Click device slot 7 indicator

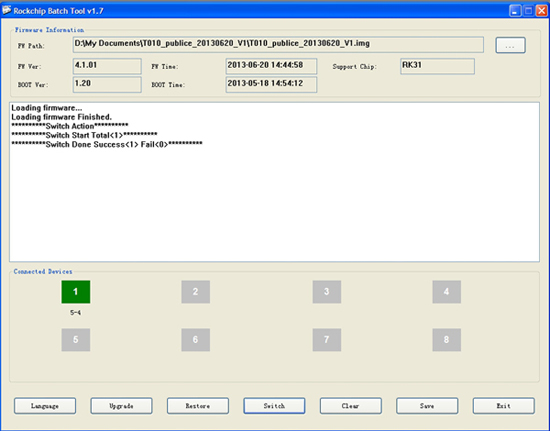[327, 340]
